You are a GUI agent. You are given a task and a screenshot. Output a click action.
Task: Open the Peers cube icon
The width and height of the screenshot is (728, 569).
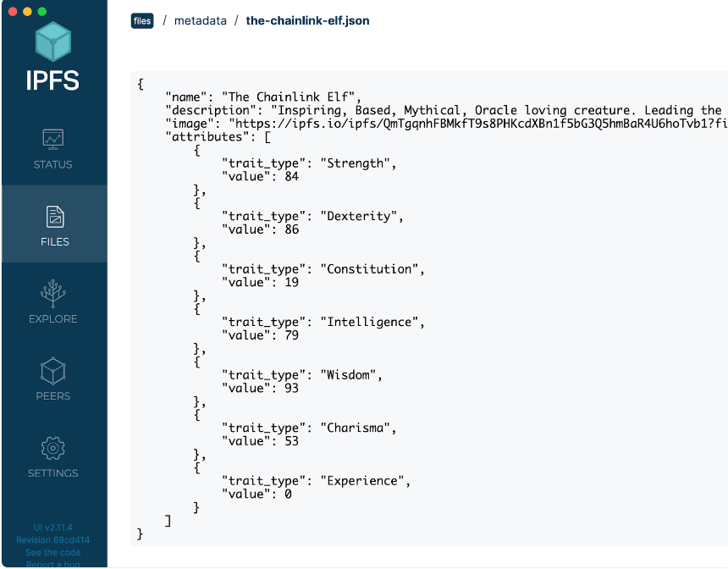click(53, 371)
